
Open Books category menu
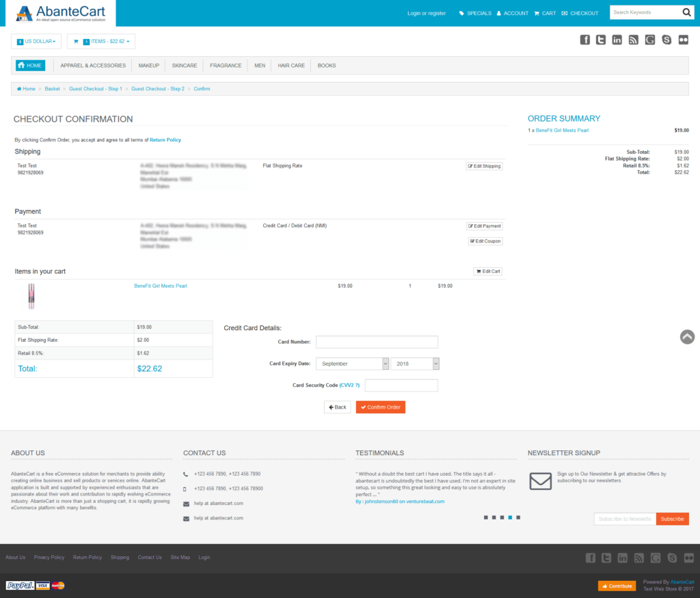[x=326, y=66]
